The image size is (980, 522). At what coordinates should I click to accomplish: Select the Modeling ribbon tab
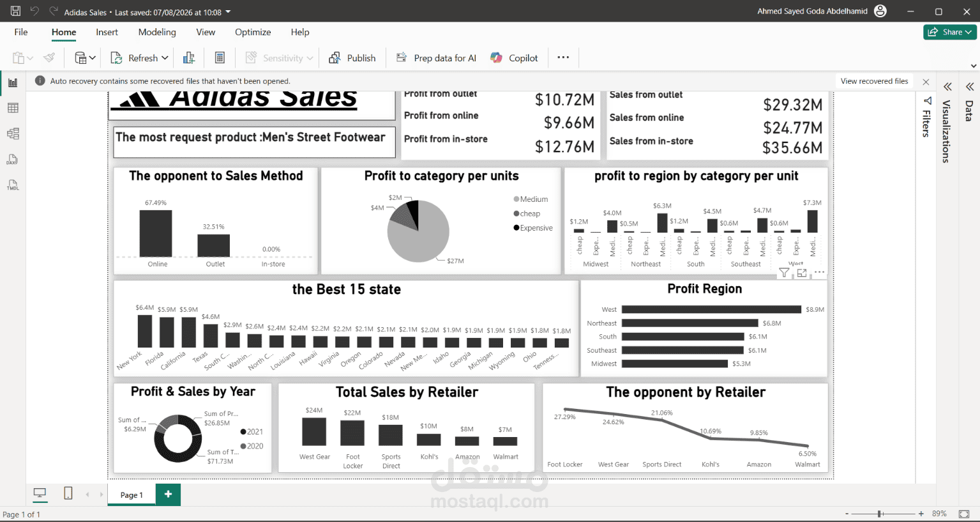click(x=157, y=32)
